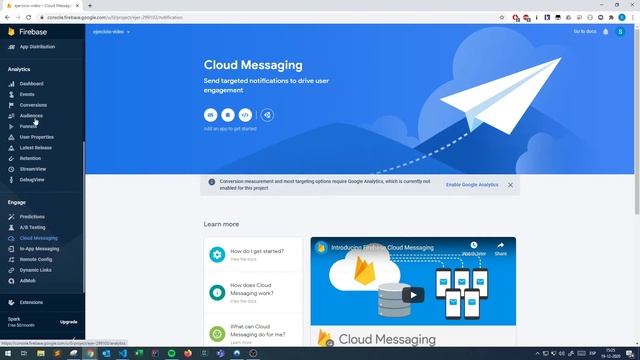Open Audiences in sidebar

click(31, 116)
